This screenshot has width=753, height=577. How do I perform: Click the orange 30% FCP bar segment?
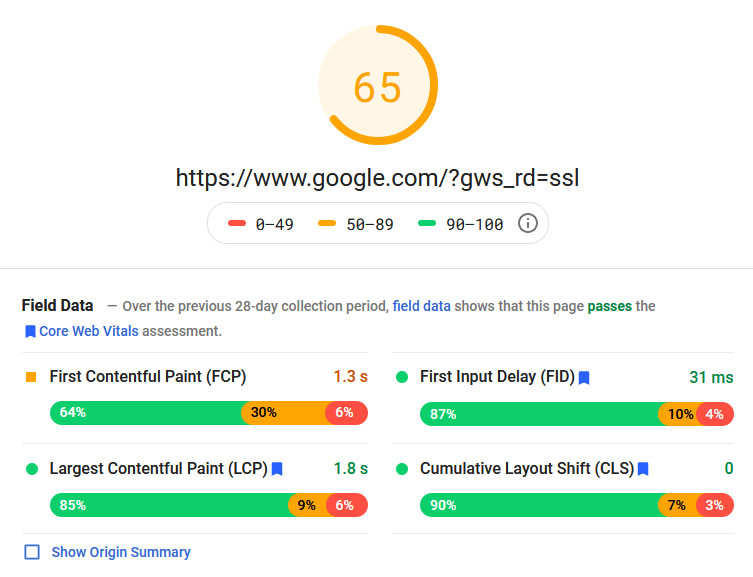pyautogui.click(x=283, y=413)
